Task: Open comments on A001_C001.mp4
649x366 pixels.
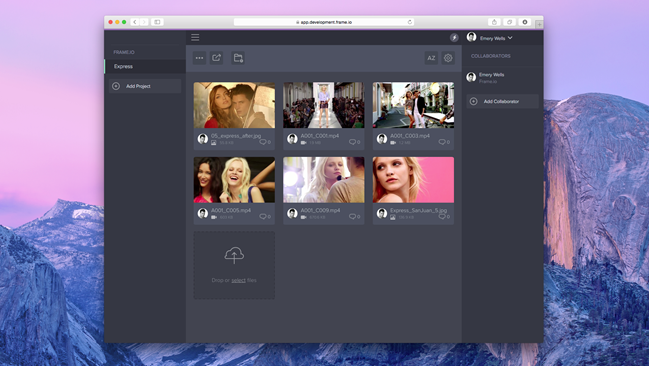Action: 354,142
